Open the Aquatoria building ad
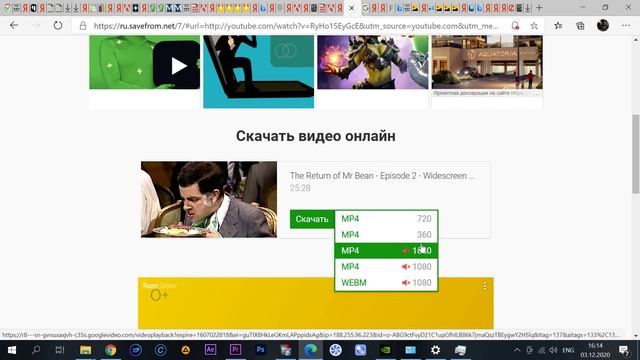 point(487,62)
